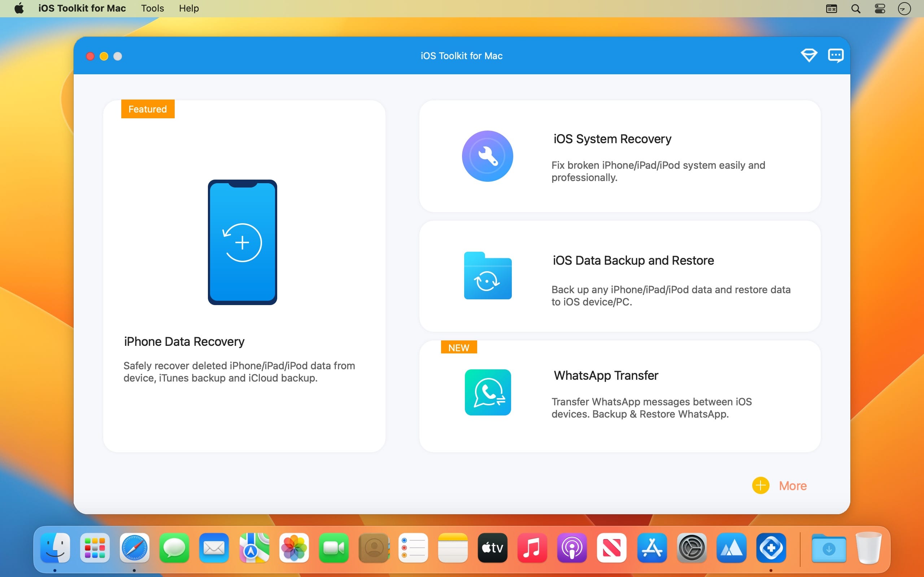The height and width of the screenshot is (577, 924).
Task: Select iPhone Data Recovery title
Action: [184, 342]
